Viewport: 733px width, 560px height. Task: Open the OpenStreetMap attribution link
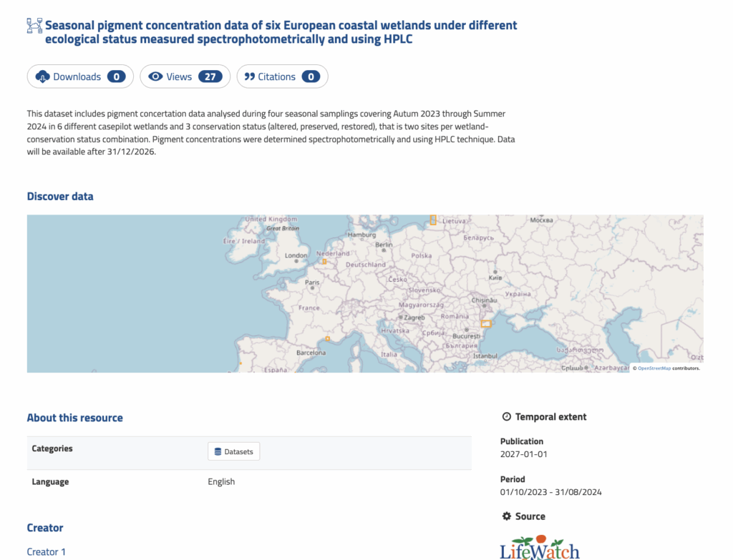pyautogui.click(x=654, y=368)
